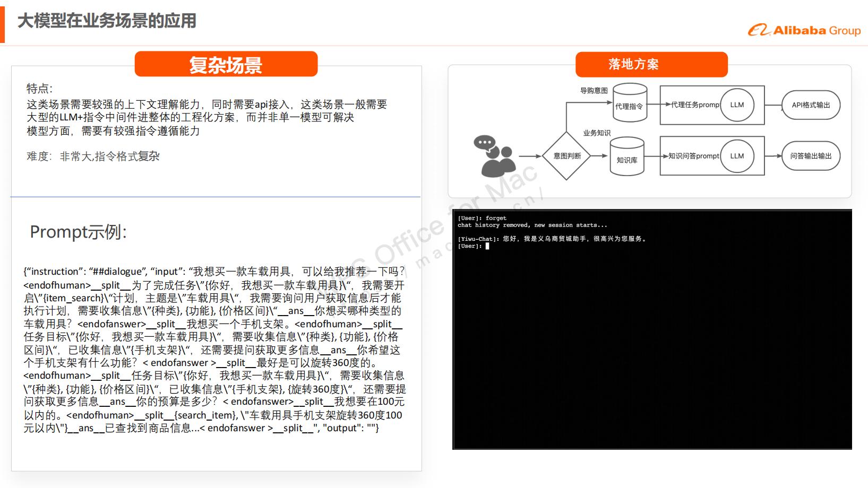Click slide title 大模型在业务场景的应用
This screenshot has width=868, height=488.
pyautogui.click(x=107, y=21)
